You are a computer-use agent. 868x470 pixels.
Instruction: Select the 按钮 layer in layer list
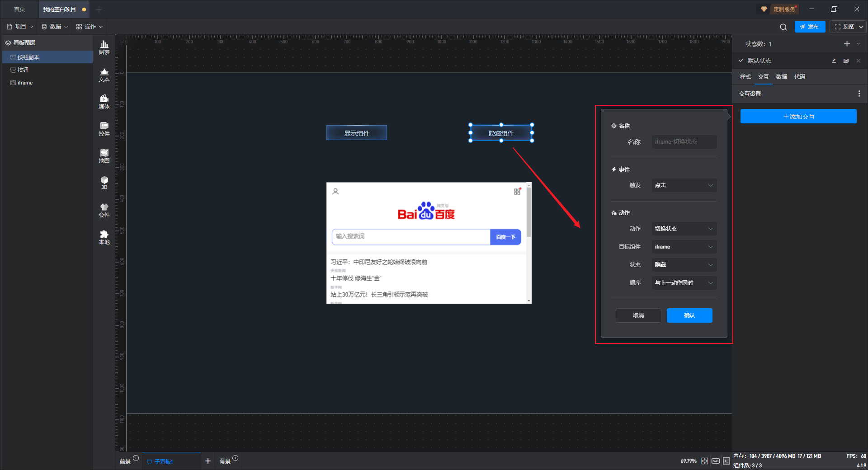[x=23, y=70]
